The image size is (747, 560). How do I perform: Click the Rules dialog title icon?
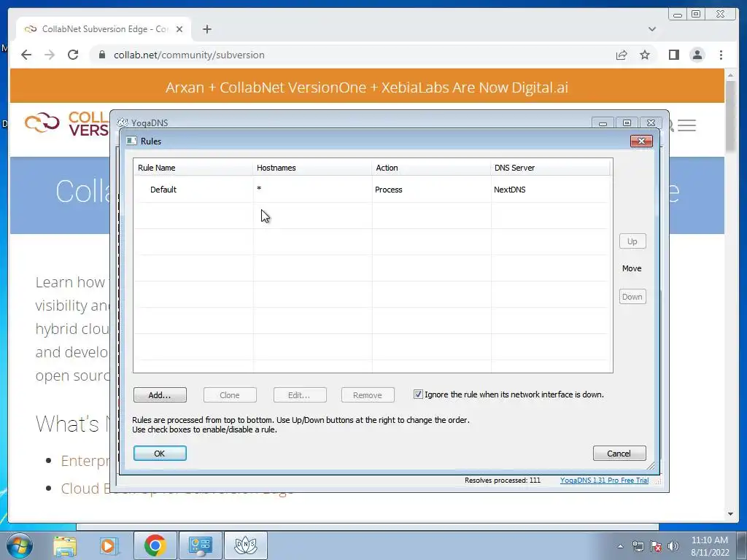[131, 141]
